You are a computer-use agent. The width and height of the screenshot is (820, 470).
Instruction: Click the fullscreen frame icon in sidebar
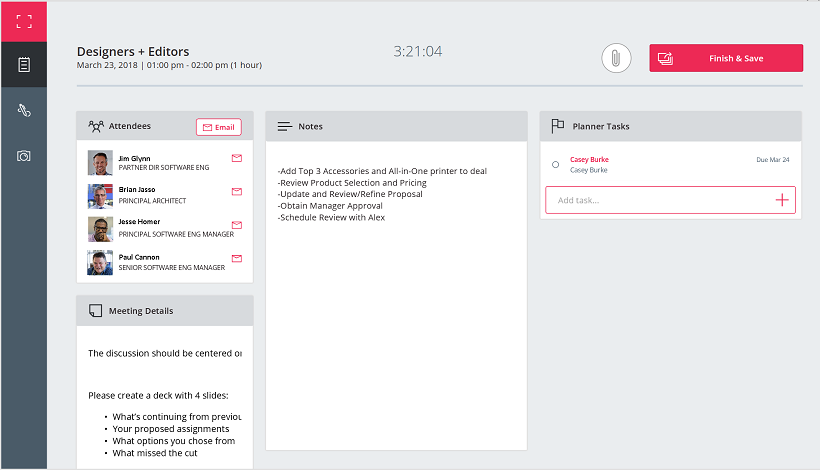coord(23,21)
